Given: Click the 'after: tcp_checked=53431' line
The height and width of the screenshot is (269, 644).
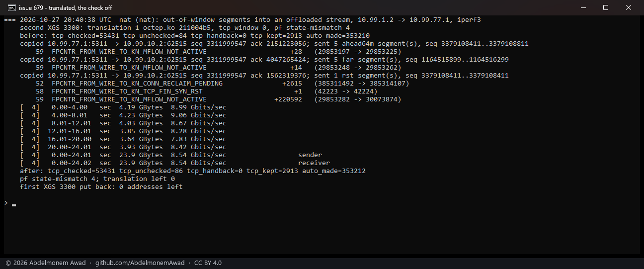Looking at the screenshot, I should coord(193,171).
